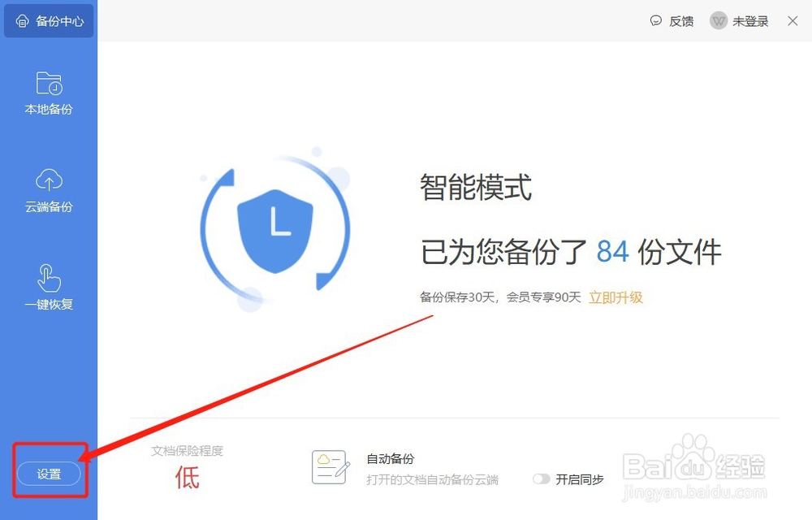This screenshot has height=520, width=812.
Task: Select the 一键恢复 hand icon
Action: tap(50, 278)
